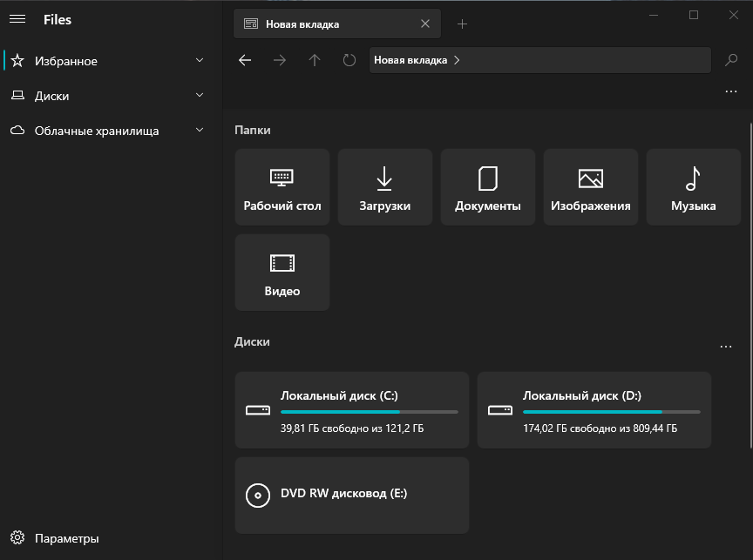Screen dimensions: 753x560
Task: Maximize the Files window
Action: coord(694,15)
